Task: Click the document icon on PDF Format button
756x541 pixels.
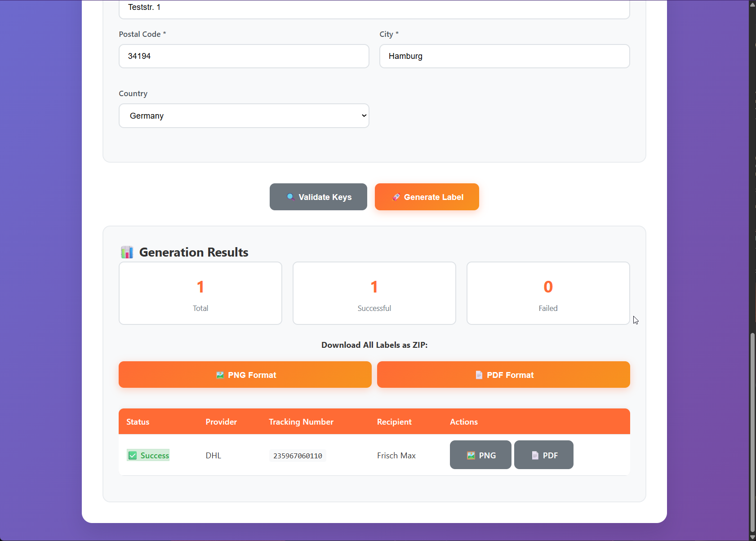Action: click(x=479, y=374)
